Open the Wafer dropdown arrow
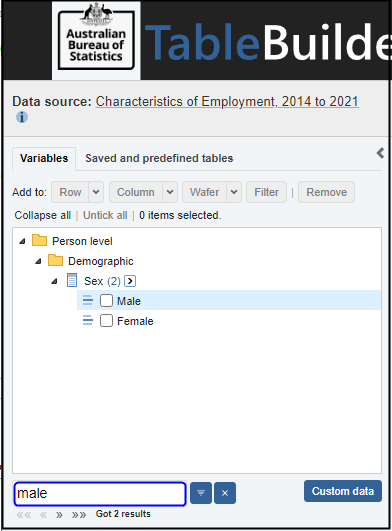 [234, 192]
